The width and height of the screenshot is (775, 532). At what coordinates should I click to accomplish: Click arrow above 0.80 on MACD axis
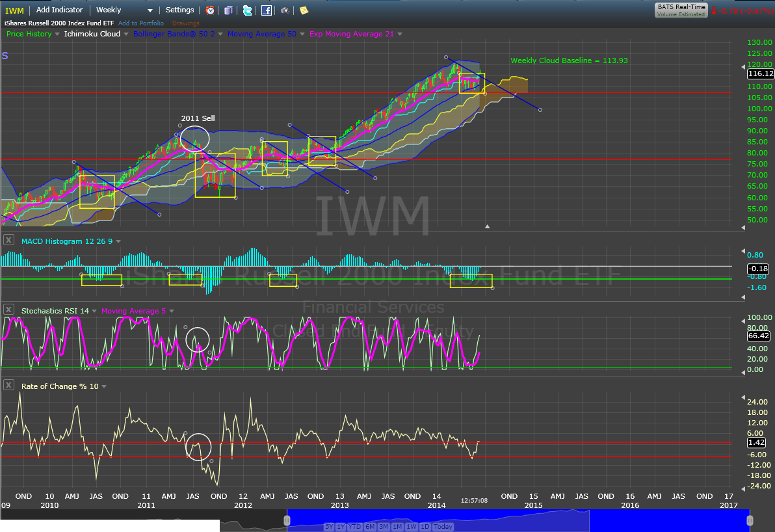pos(743,252)
